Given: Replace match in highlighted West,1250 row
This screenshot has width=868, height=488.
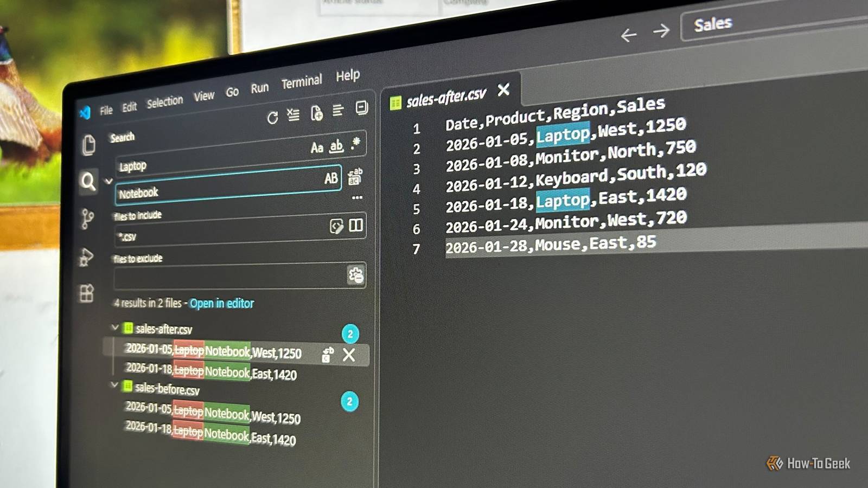Looking at the screenshot, I should click(x=327, y=355).
